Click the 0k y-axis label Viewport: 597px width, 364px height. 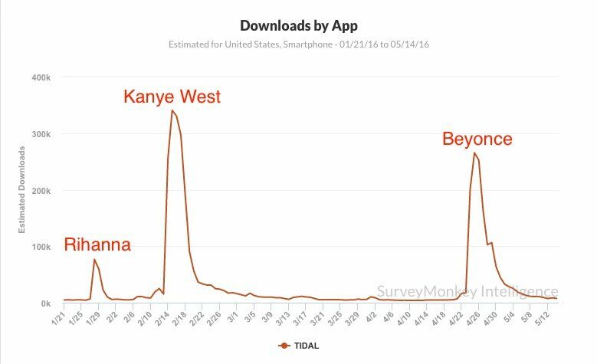[46, 303]
